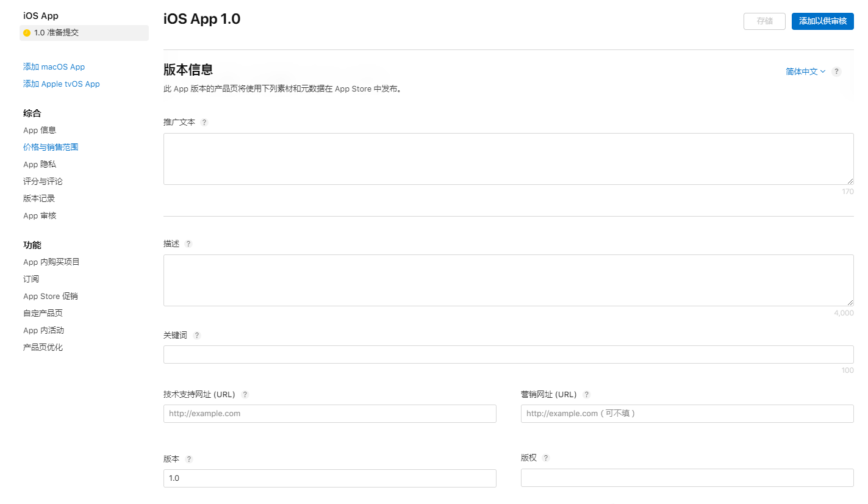The width and height of the screenshot is (868, 504).
Task: Click help icon beside 描述 label
Action: pos(188,243)
